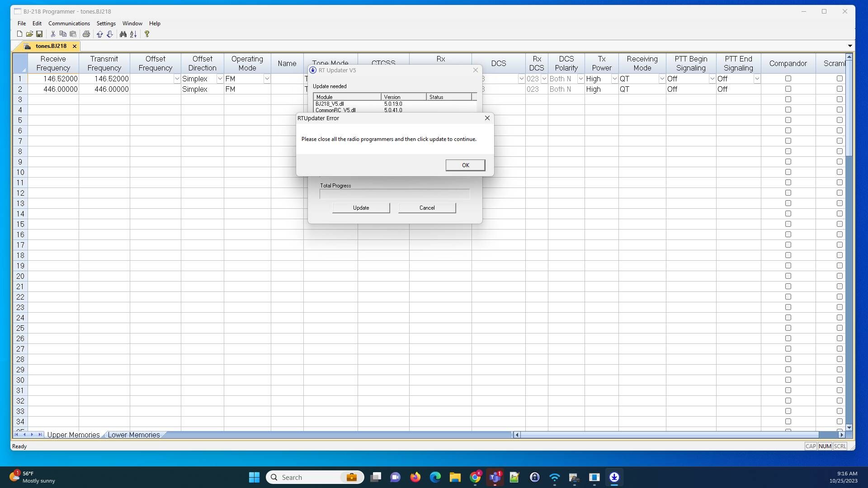868x488 pixels.
Task: Click the horizontal scrollbar right arrow
Action: [841, 435]
